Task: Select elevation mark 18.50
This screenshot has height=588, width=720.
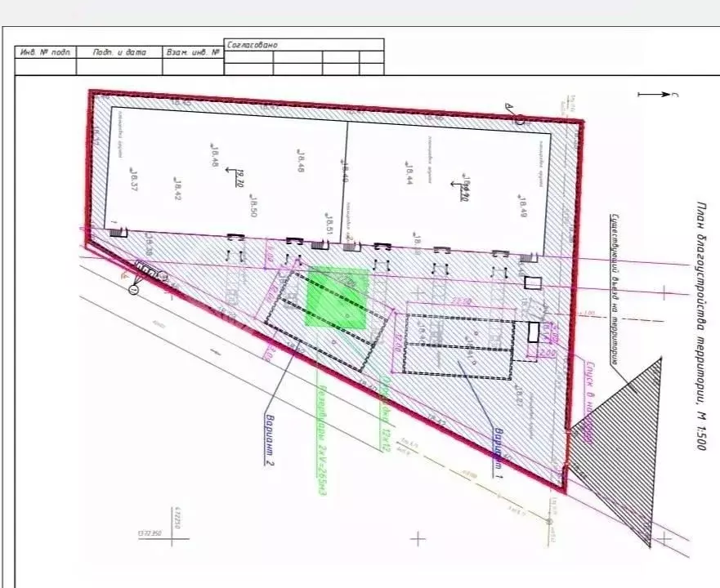Action: (253, 205)
